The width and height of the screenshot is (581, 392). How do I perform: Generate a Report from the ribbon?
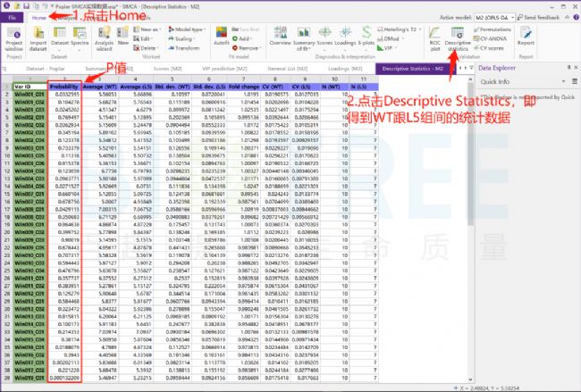(526, 37)
